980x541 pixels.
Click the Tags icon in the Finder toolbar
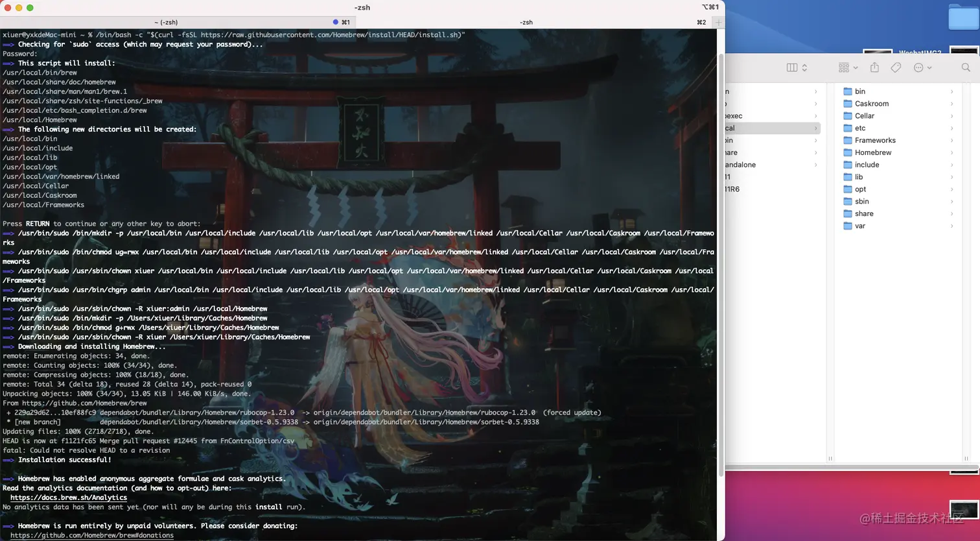(x=896, y=67)
